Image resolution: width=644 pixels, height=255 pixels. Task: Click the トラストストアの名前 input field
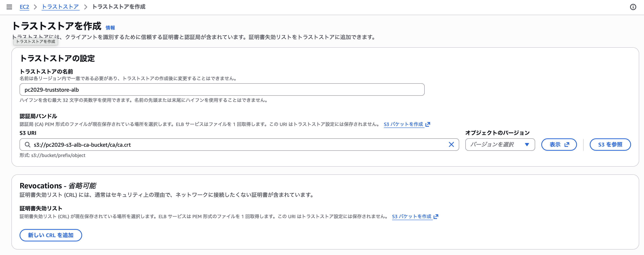222,90
